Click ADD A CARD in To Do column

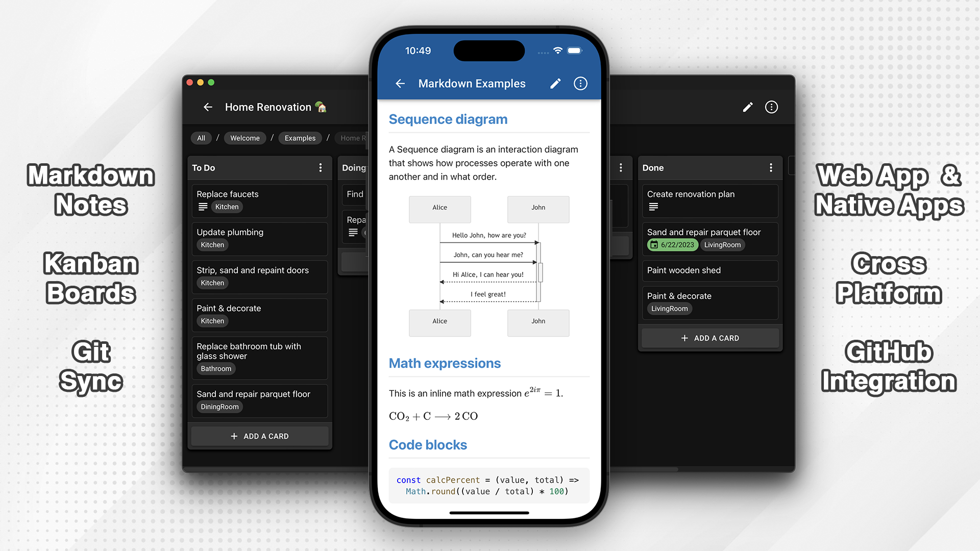[260, 436]
